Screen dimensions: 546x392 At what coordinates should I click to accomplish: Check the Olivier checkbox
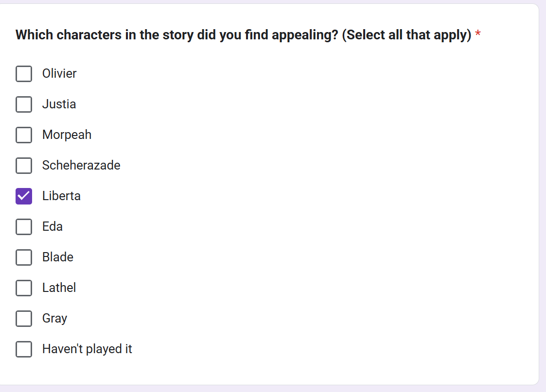[x=24, y=74]
